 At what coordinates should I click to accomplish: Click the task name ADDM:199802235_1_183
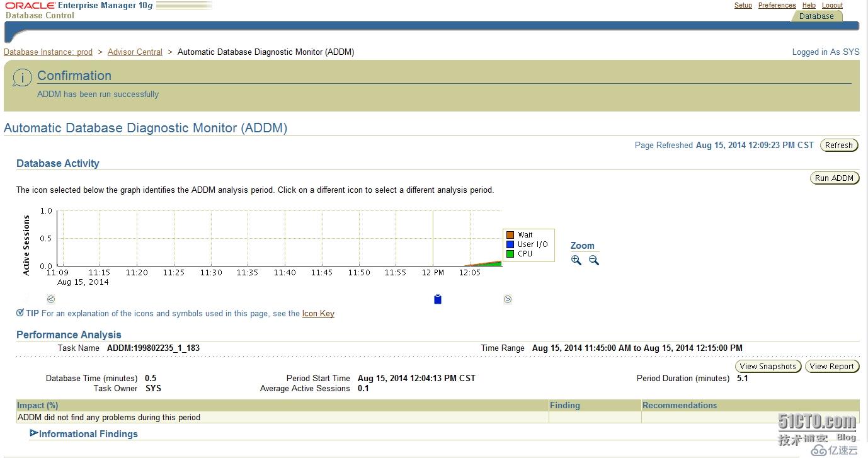tap(153, 348)
